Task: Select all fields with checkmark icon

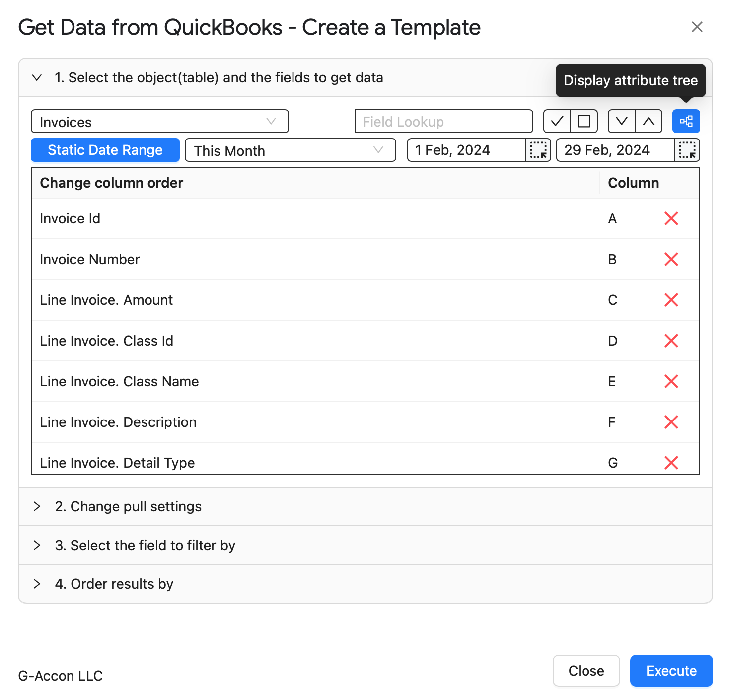Action: pos(557,121)
